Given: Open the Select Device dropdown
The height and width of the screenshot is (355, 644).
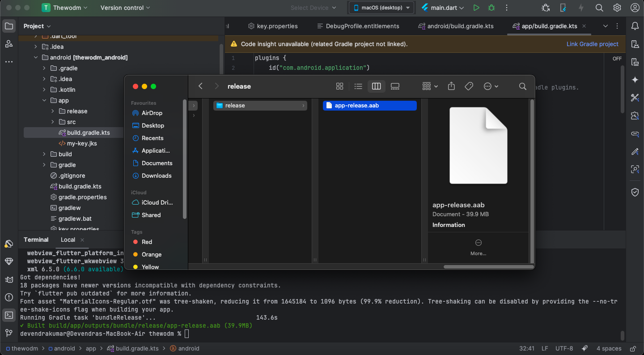Looking at the screenshot, I should pos(313,8).
